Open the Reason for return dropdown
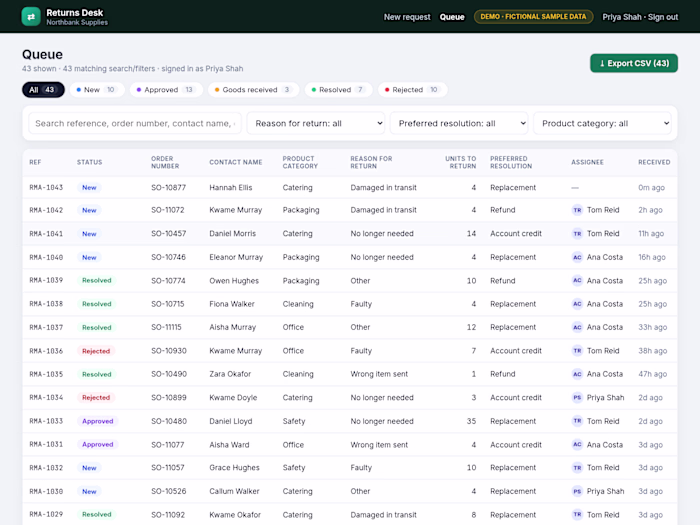 pos(315,123)
